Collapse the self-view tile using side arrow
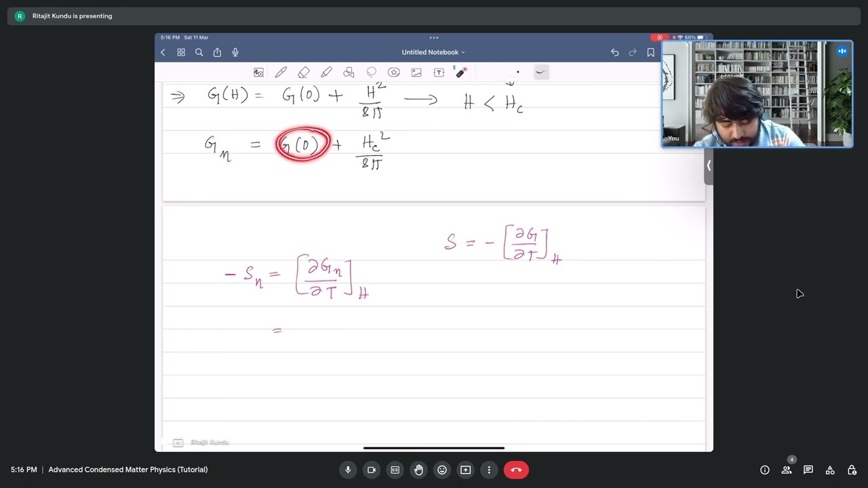Viewport: 868px width, 488px height. [709, 165]
